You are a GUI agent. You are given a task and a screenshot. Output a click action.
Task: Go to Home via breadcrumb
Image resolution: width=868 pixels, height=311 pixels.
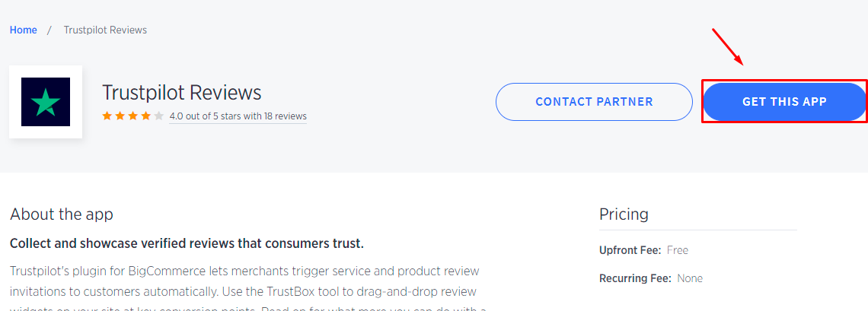(x=23, y=30)
